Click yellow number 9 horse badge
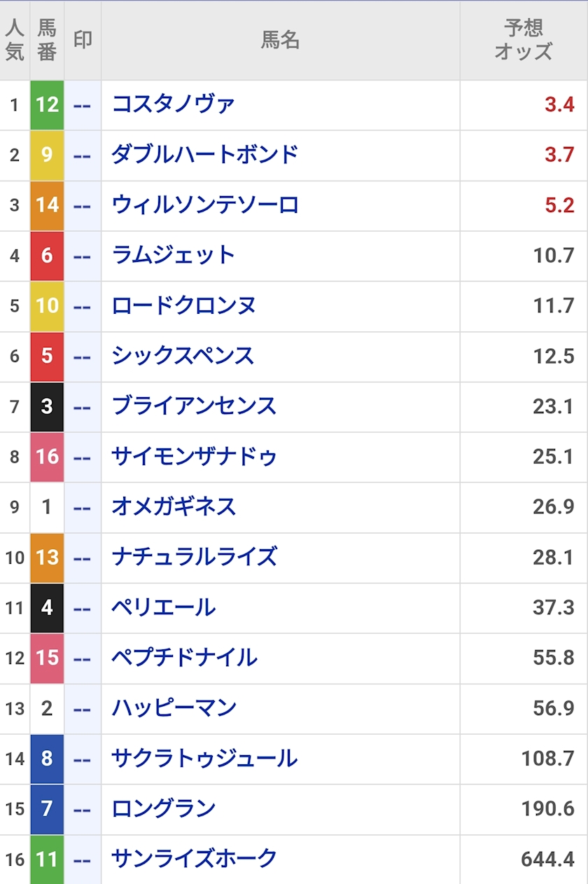 [x=47, y=156]
